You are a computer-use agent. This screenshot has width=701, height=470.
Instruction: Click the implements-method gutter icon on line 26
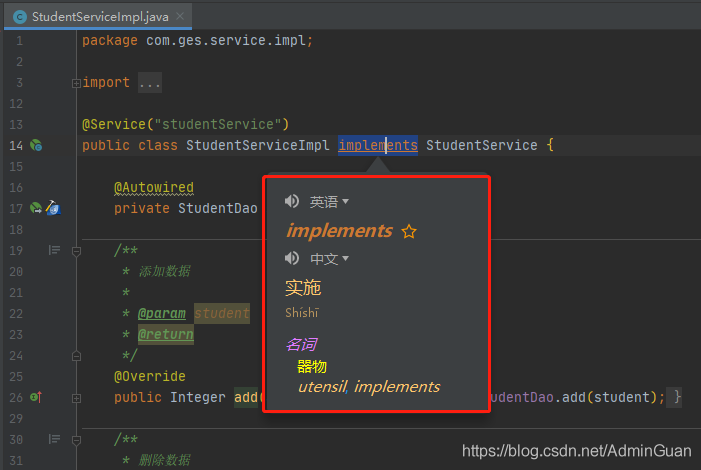(x=35, y=397)
